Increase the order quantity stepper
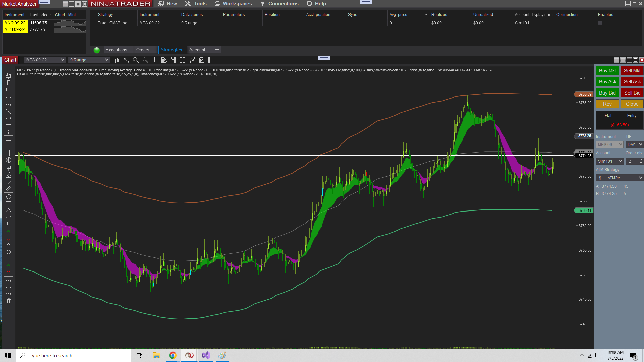The width and height of the screenshot is (644, 362). pyautogui.click(x=641, y=160)
